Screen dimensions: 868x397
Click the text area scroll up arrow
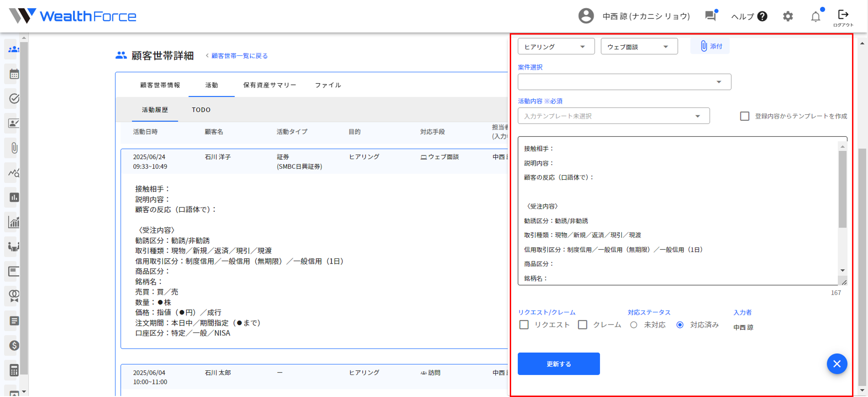pos(842,146)
